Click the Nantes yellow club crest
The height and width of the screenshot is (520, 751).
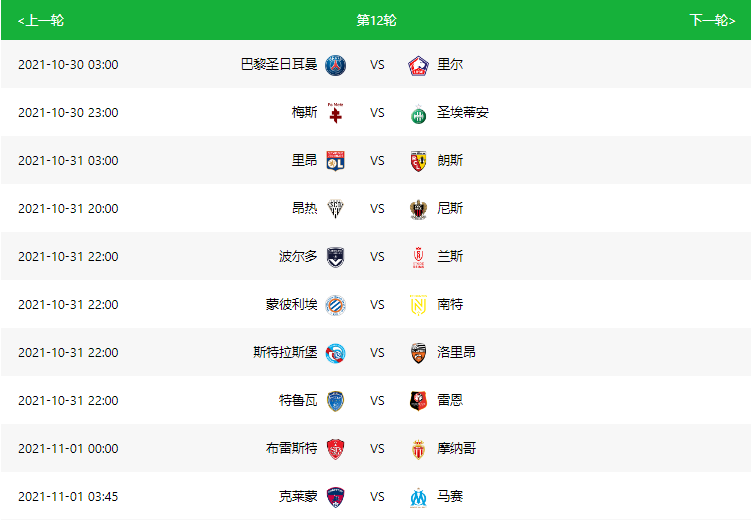(418, 305)
